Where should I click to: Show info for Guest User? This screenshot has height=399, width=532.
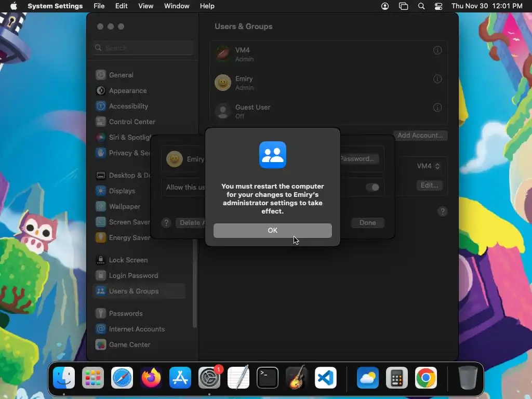coord(437,108)
